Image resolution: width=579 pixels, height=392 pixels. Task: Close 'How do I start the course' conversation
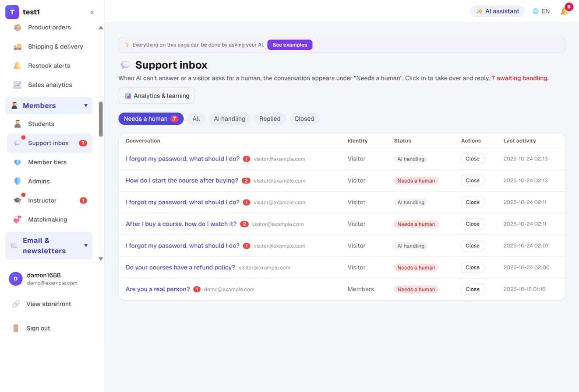tap(473, 180)
